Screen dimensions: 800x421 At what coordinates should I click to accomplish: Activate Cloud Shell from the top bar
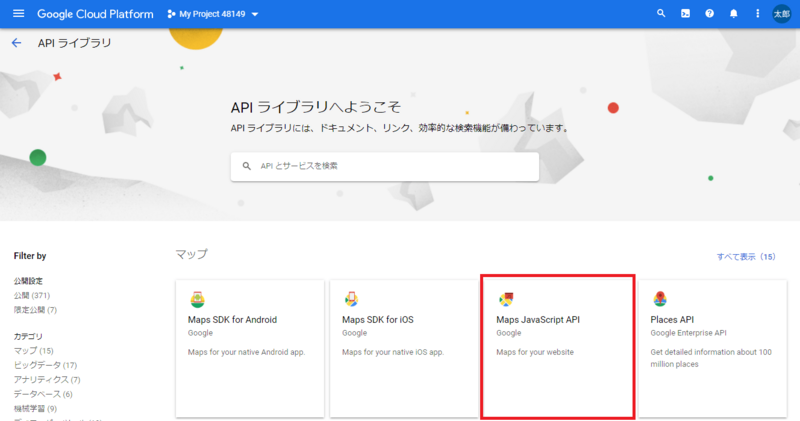(685, 14)
